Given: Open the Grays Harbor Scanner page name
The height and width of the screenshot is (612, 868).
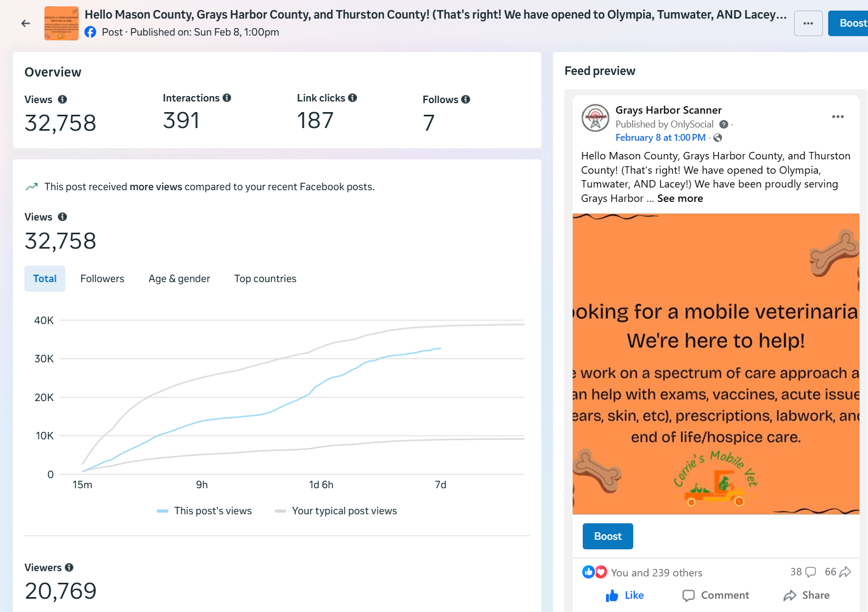Looking at the screenshot, I should coord(668,110).
